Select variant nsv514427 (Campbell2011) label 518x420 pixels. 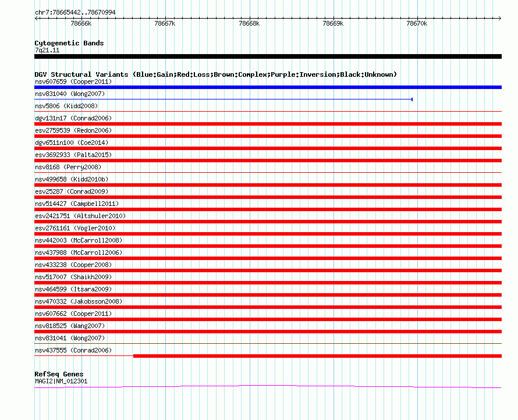point(77,204)
